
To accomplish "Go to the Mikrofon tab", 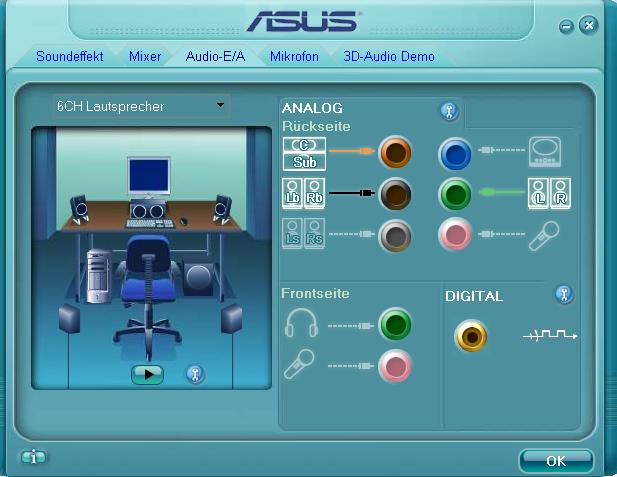I will coord(294,57).
